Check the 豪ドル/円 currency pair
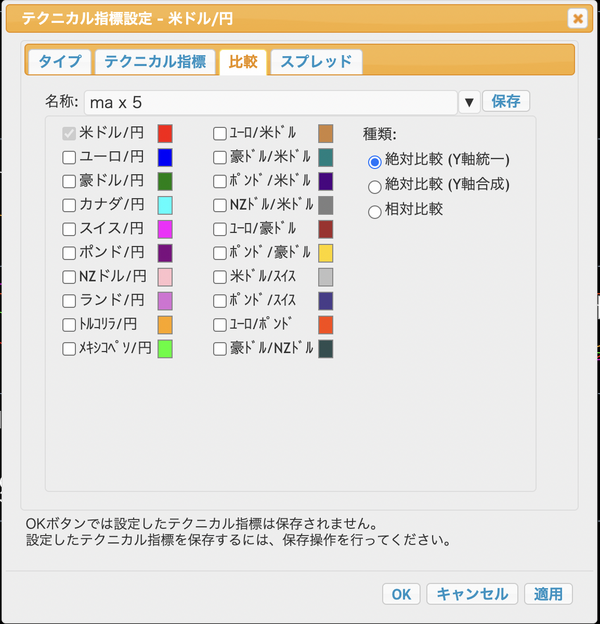600x624 pixels. [x=69, y=181]
